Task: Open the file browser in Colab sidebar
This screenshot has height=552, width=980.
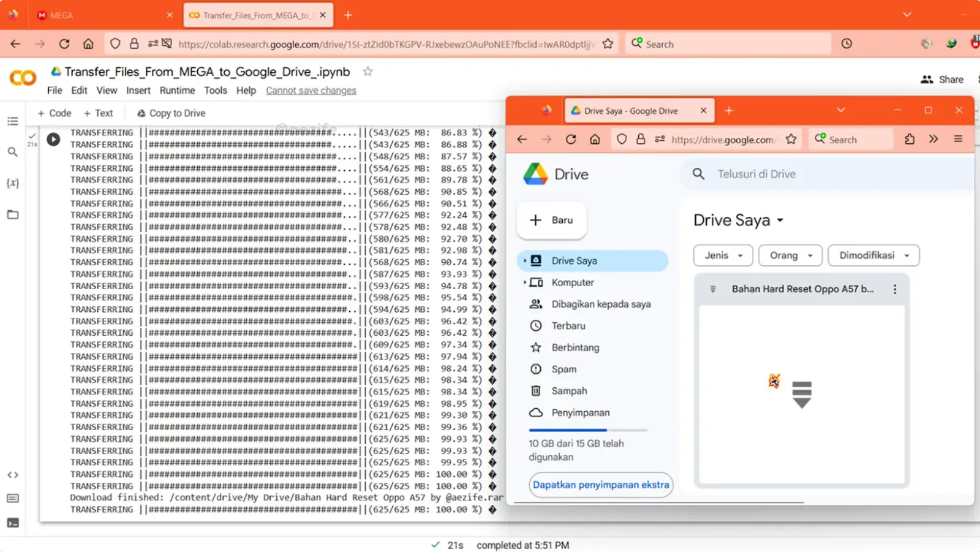Action: [x=12, y=214]
